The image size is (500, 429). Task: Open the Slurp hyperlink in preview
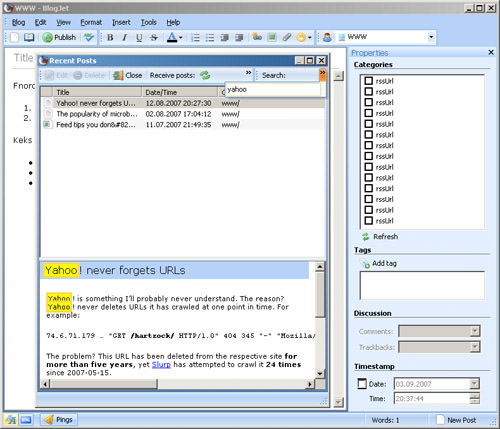click(x=161, y=364)
